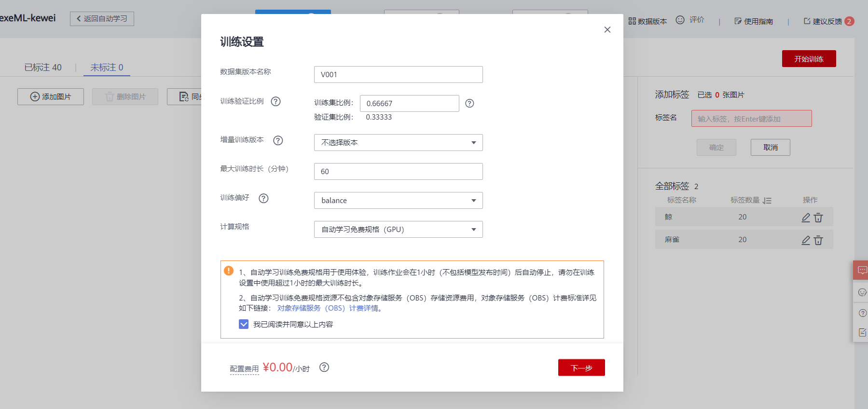This screenshot has height=409, width=868.
Task: Click help icon beside 训练集比例 input
Action: pos(469,103)
